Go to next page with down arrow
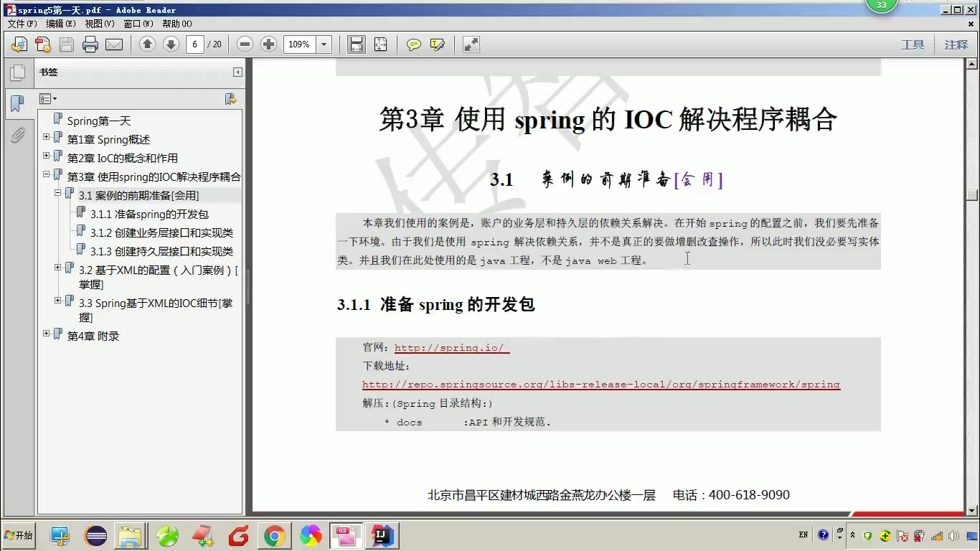This screenshot has height=551, width=980. click(170, 44)
